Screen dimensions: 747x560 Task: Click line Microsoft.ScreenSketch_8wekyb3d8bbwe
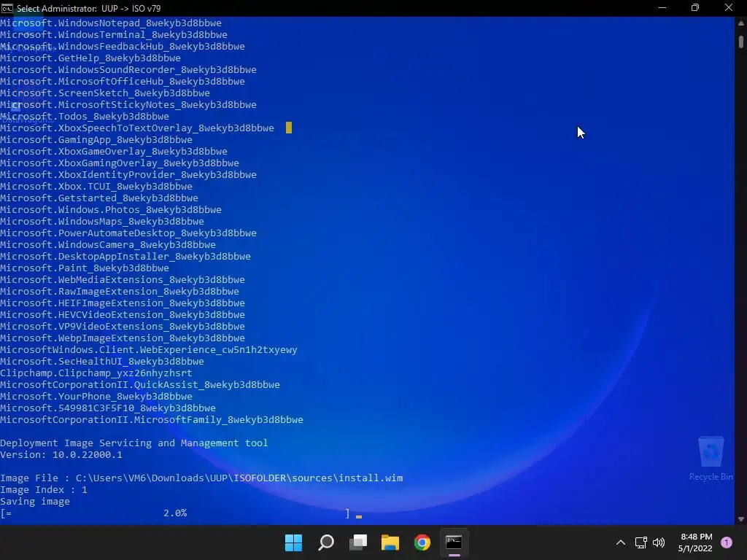pos(105,93)
